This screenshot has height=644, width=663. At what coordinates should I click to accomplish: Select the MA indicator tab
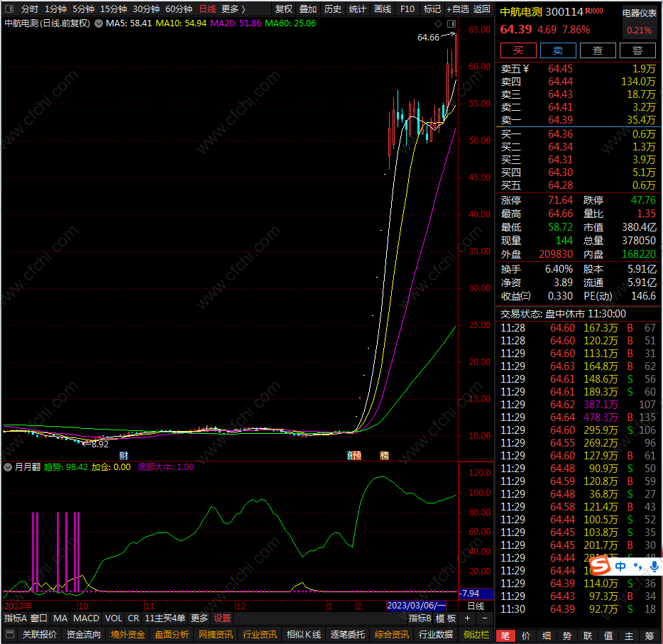coord(60,618)
